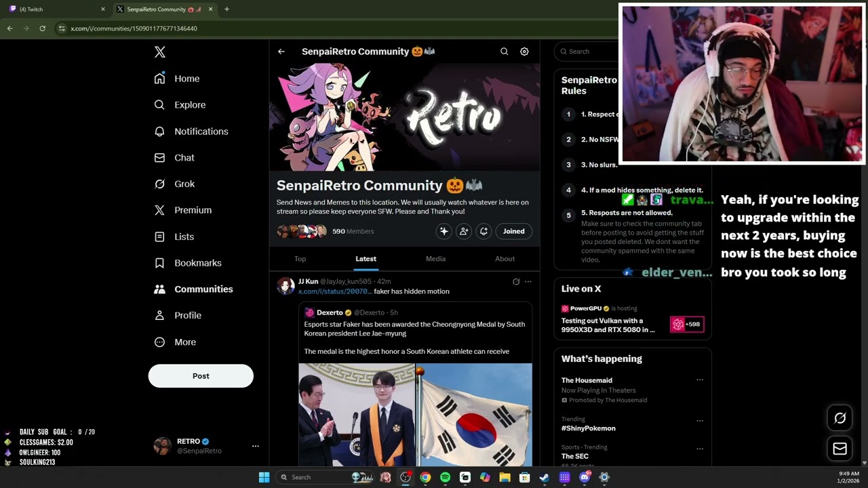Open JJ Kun's profile avatar
The height and width of the screenshot is (488, 868).
click(x=285, y=285)
